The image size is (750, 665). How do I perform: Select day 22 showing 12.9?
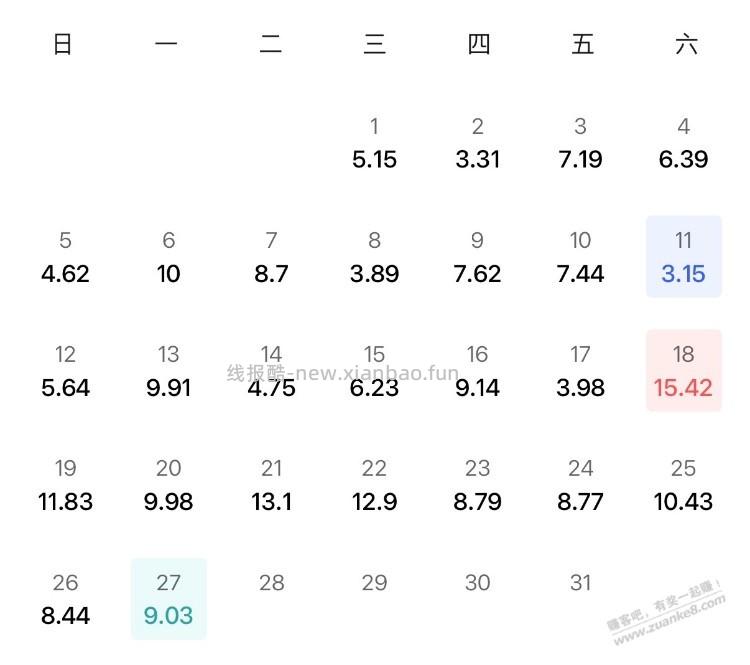[375, 485]
